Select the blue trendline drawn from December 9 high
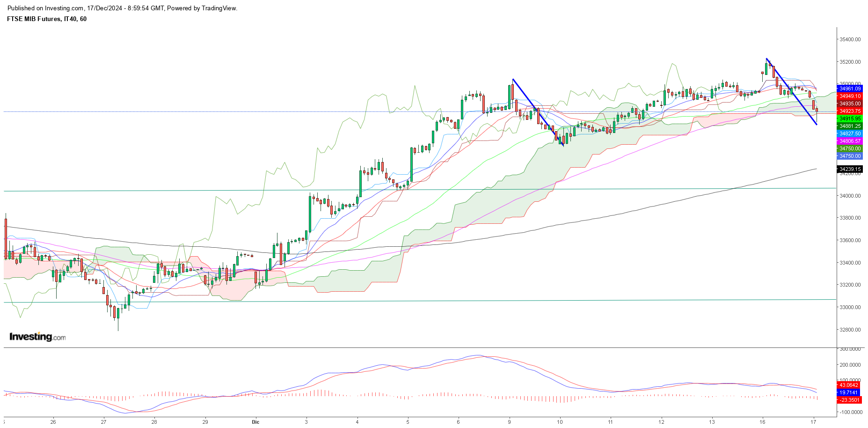Screen dimensions: 868x428 tap(538, 112)
